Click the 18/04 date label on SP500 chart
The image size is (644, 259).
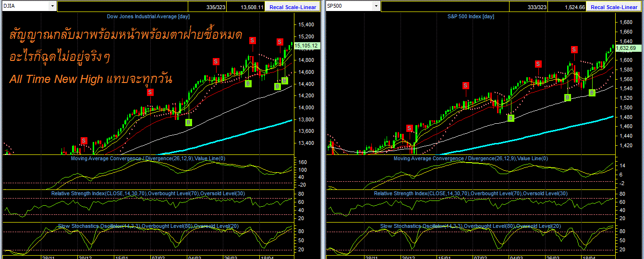coord(588,257)
